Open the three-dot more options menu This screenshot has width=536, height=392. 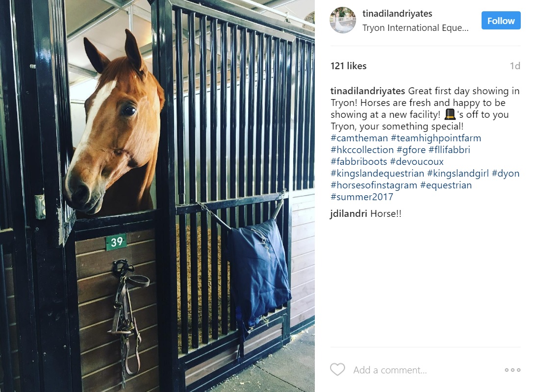[512, 370]
